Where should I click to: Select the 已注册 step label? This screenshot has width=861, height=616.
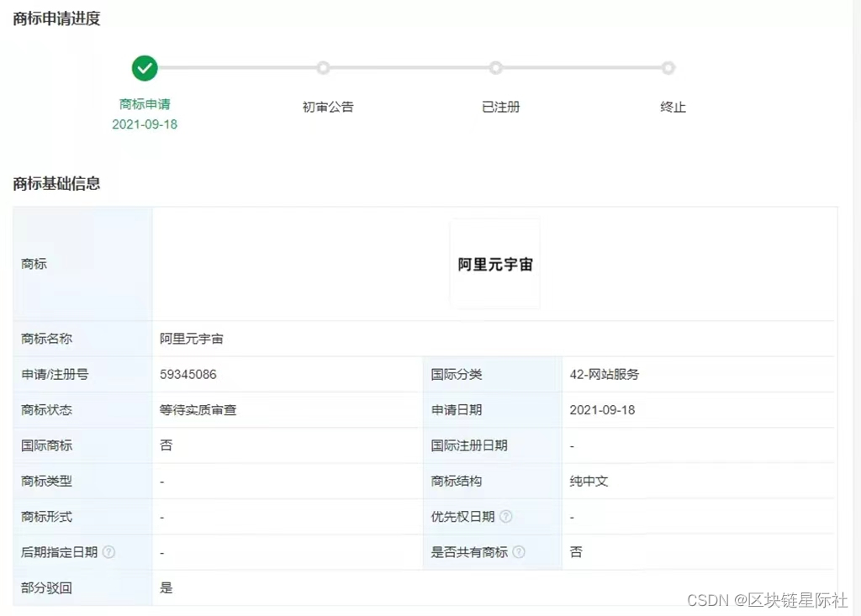(x=500, y=107)
